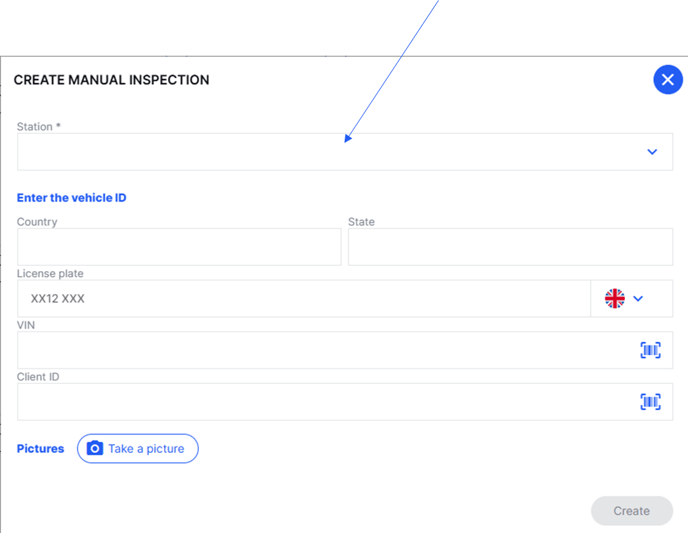Click the License plate label
Screen dimensions: 688x533
[x=50, y=273]
